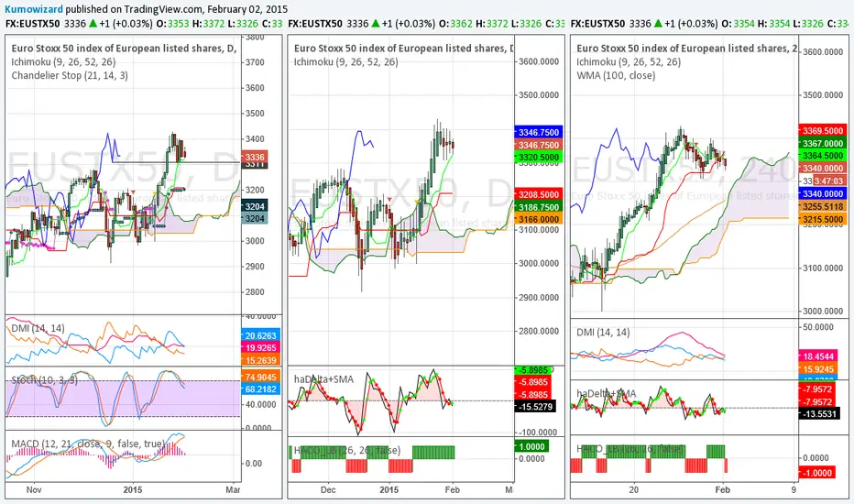Click the Nov date axis label
The height and width of the screenshot is (504, 854).
[34, 489]
